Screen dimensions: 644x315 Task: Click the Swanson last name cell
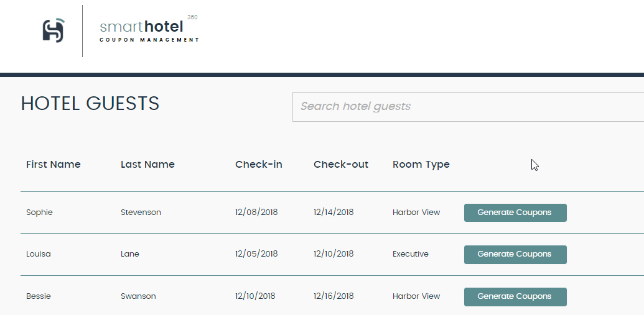pos(138,296)
